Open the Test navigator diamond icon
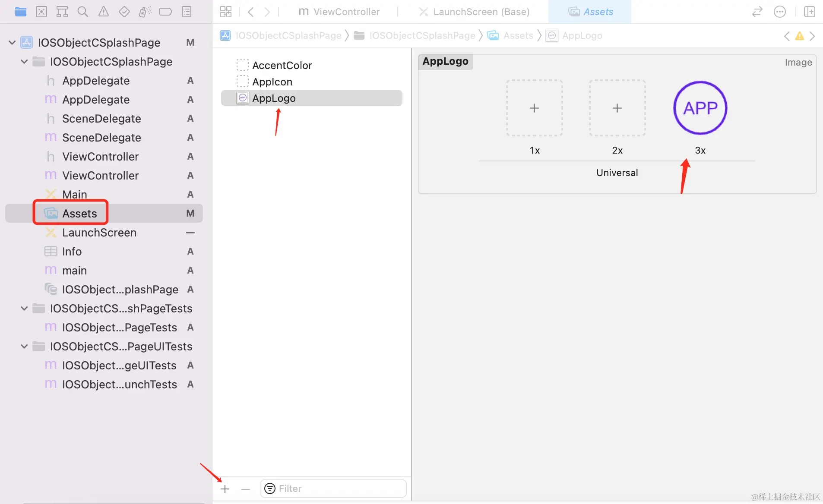The height and width of the screenshot is (504, 823). (124, 12)
